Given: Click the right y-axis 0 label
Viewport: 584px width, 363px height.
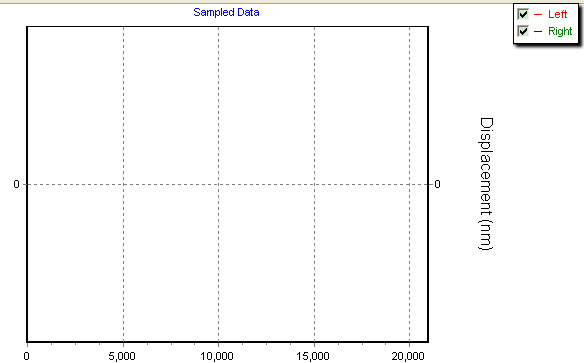Looking at the screenshot, I should click(437, 184).
